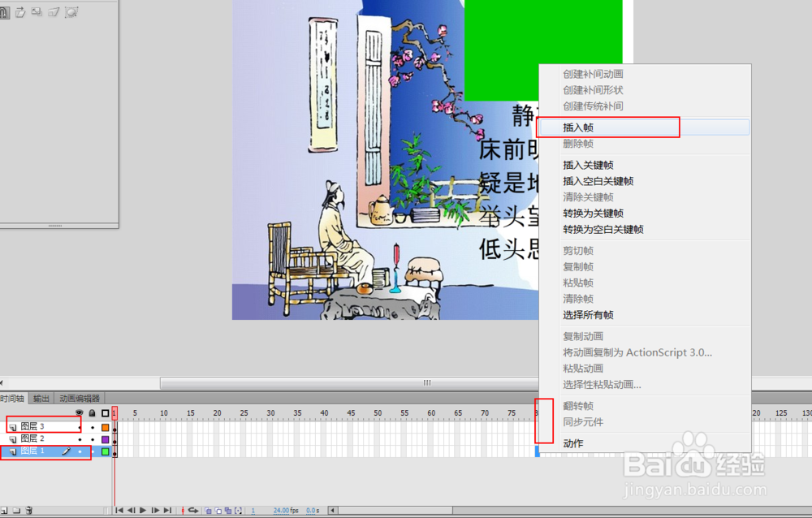Screen dimensions: 812x518
Task: Toggle the lock dot of 图层 2
Action: pos(93,439)
